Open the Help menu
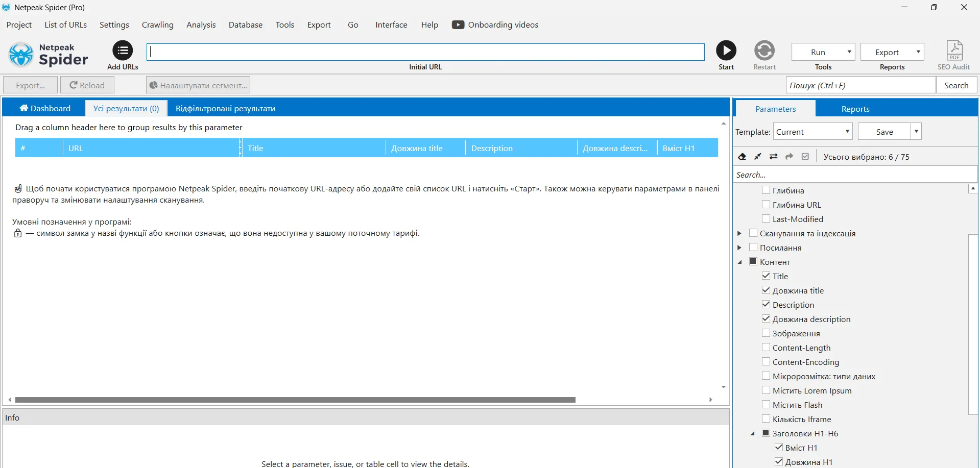 (429, 24)
